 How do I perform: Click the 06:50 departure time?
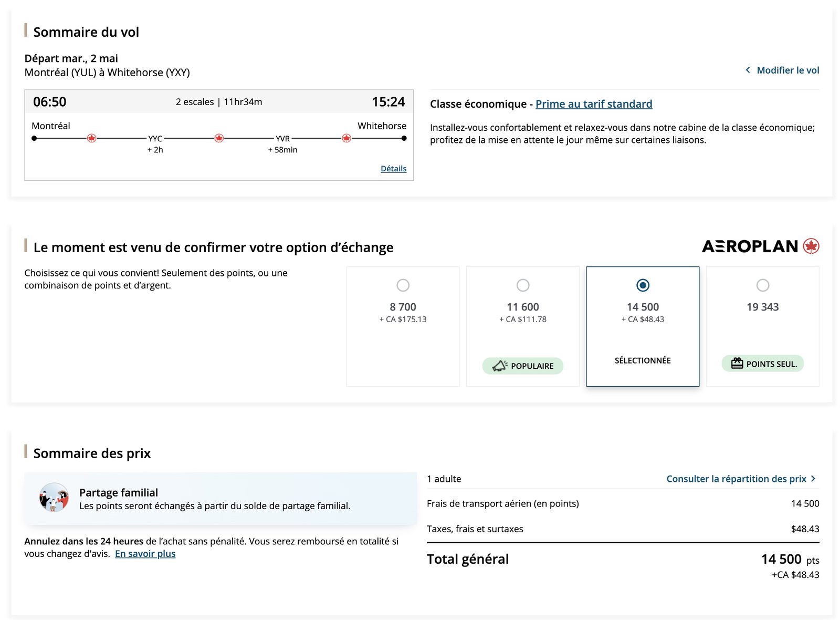(x=50, y=102)
